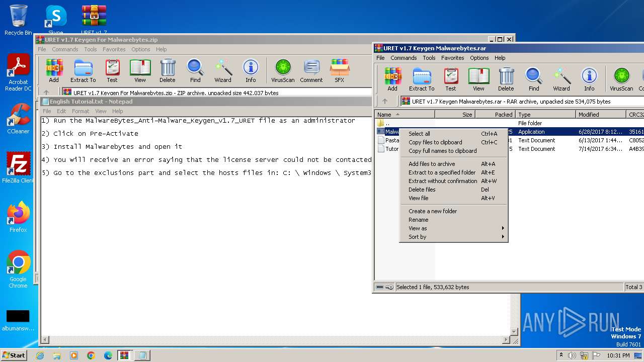644x362 pixels.
Task: Choose Rename in the context menu
Action: coord(453,220)
